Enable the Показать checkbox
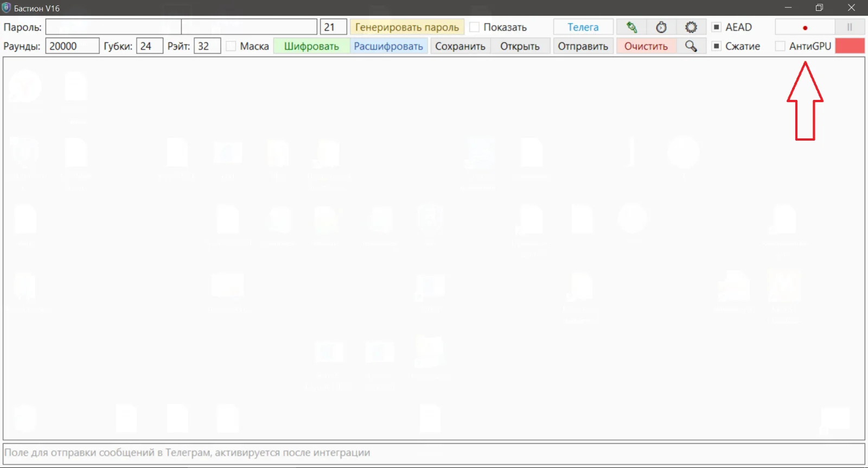 point(475,27)
